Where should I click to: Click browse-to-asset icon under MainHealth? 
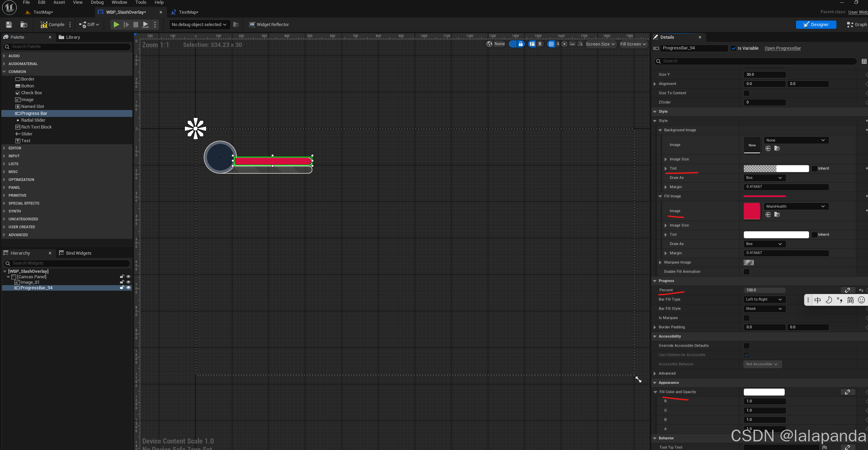pyautogui.click(x=777, y=215)
